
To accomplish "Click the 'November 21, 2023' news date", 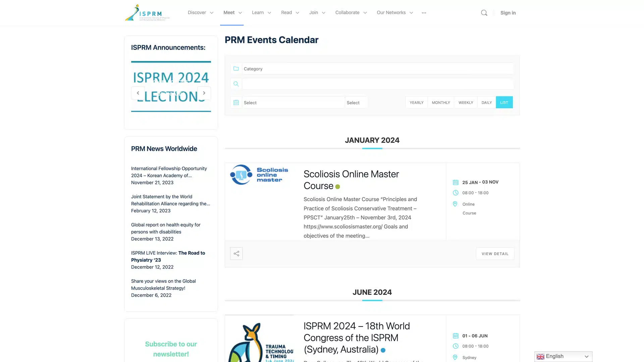I will 152,183.
